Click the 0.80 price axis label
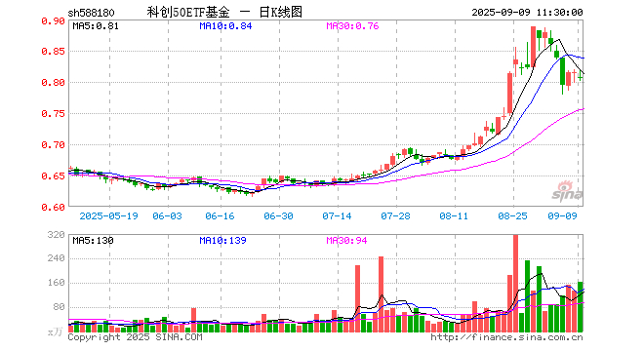Image resolution: width=644 pixels, height=351 pixels. (53, 83)
